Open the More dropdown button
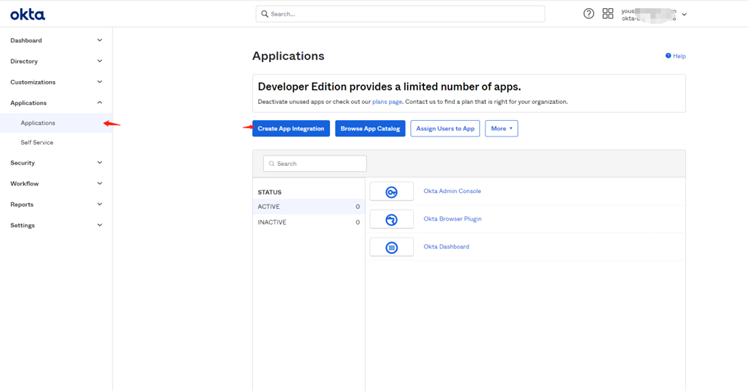 (501, 128)
